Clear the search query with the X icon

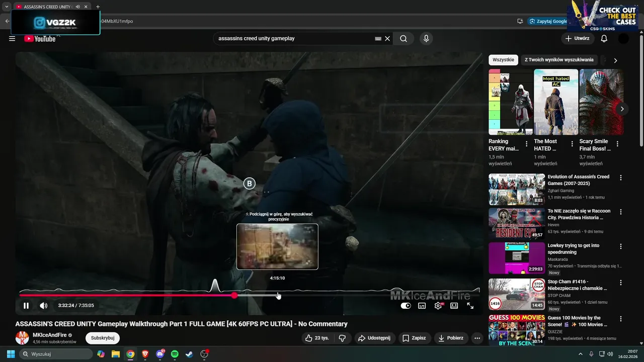point(387,39)
